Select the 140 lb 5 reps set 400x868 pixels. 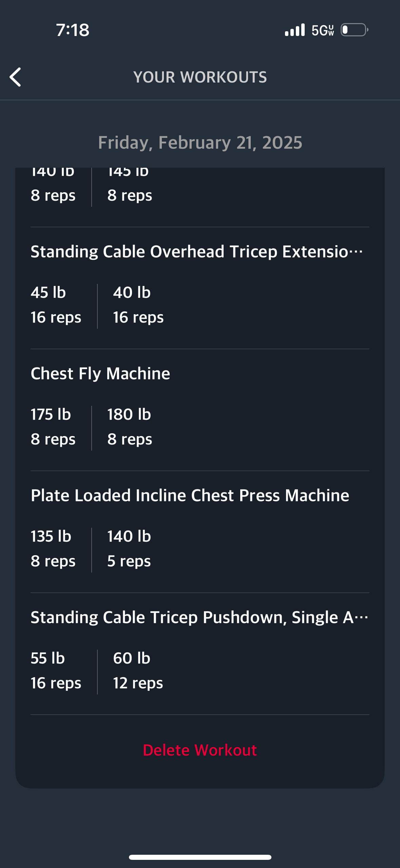(129, 549)
